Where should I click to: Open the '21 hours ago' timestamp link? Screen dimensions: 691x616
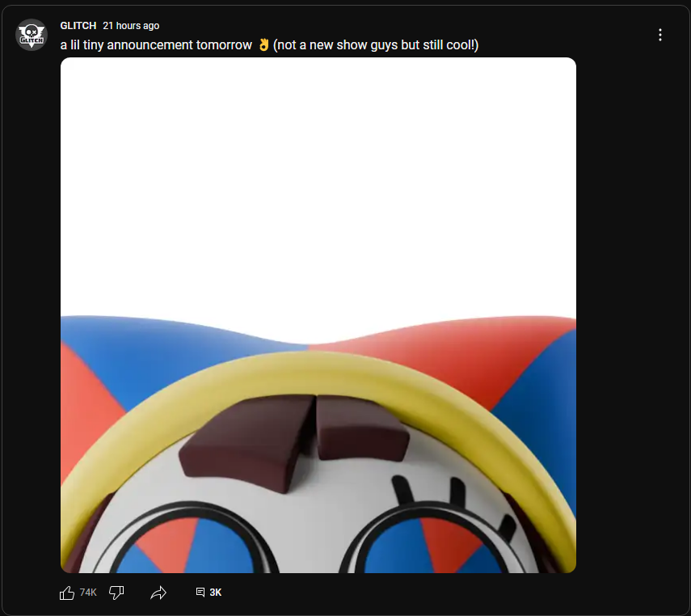tap(131, 26)
